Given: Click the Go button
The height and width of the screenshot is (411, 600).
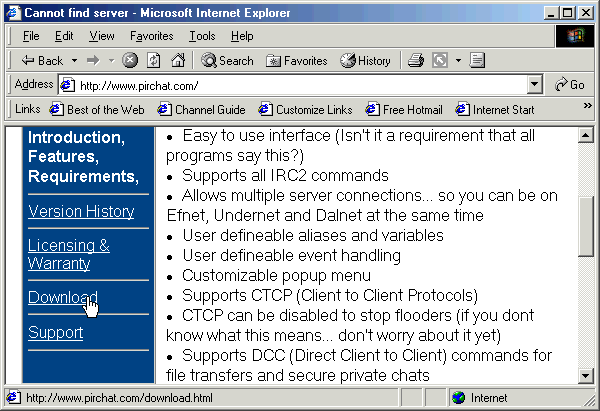Looking at the screenshot, I should [570, 85].
